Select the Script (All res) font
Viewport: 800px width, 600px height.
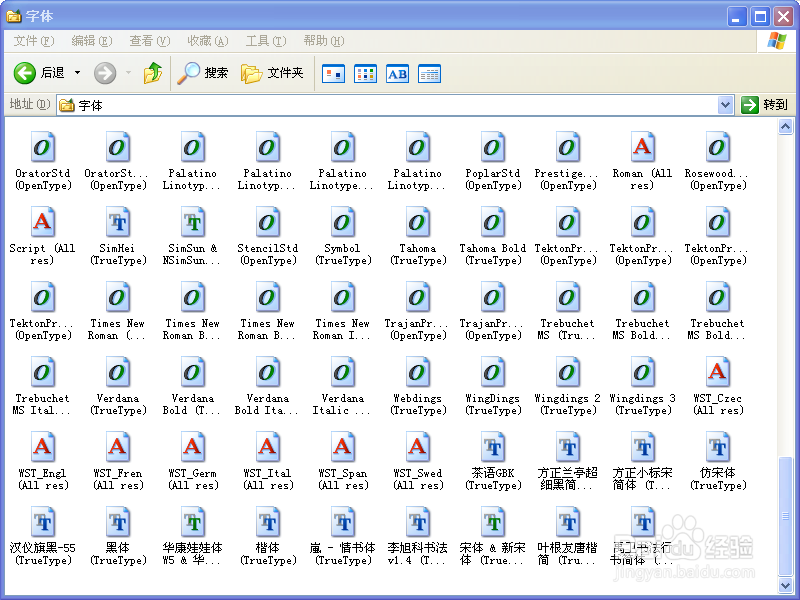42,235
